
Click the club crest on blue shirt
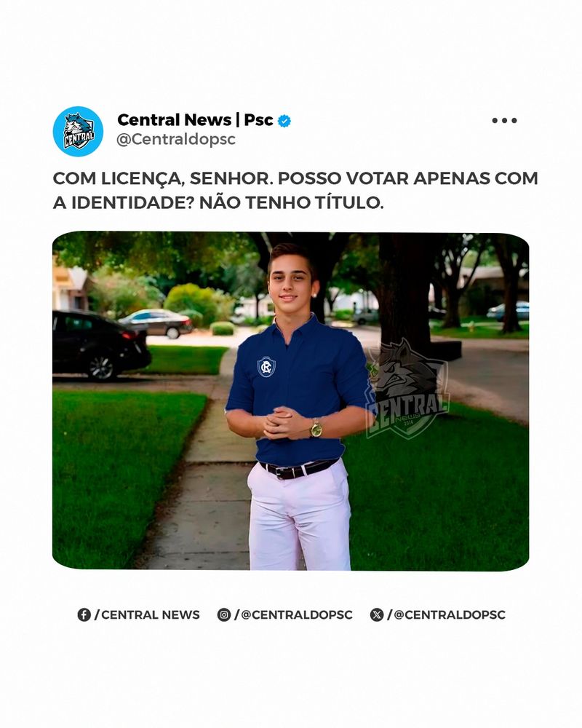(x=266, y=366)
